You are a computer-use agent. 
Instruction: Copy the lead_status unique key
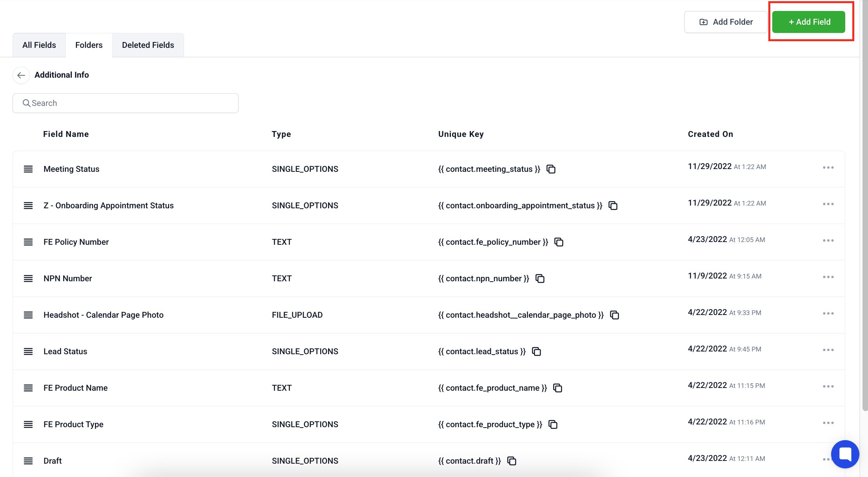point(536,351)
